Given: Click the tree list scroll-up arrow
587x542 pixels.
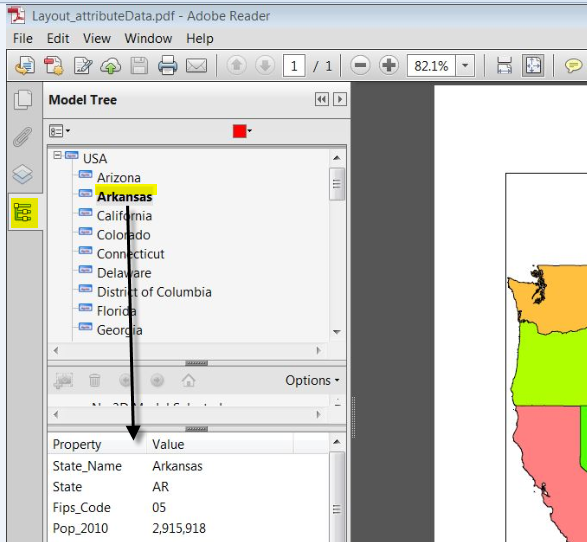Looking at the screenshot, I should 337,158.
